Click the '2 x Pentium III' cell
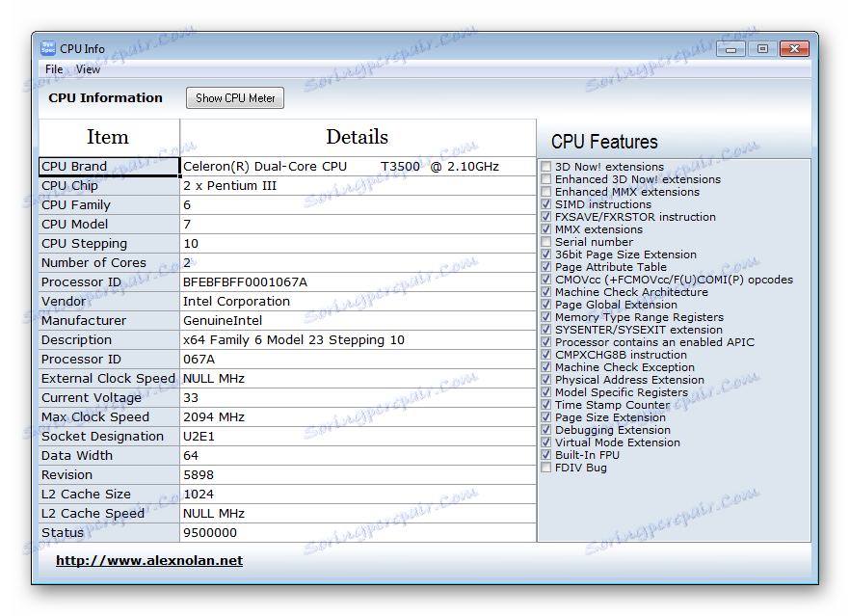The width and height of the screenshot is (850, 616). [x=358, y=186]
